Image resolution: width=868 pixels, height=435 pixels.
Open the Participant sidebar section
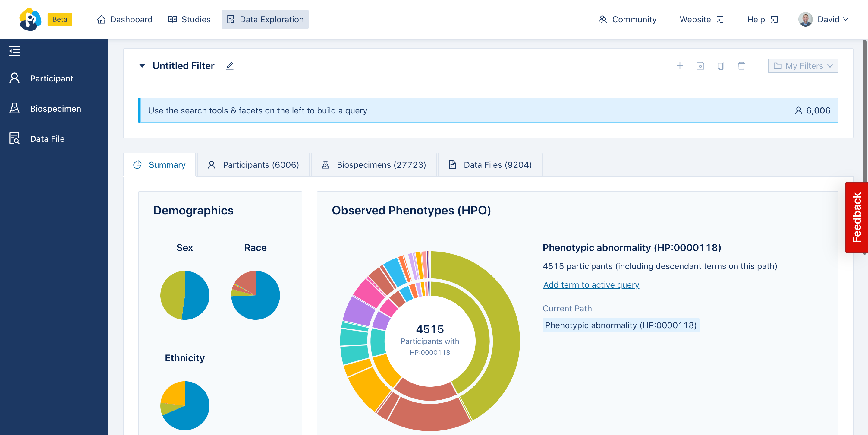click(51, 78)
